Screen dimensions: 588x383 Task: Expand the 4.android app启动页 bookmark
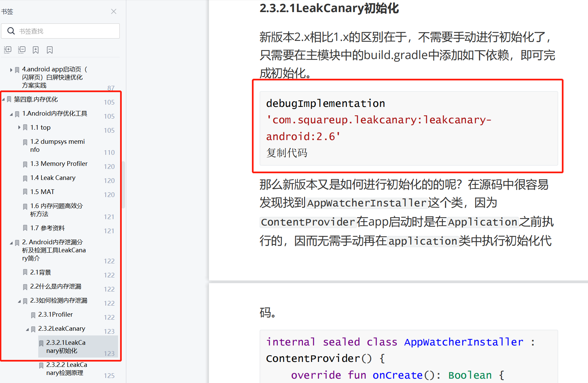click(11, 70)
